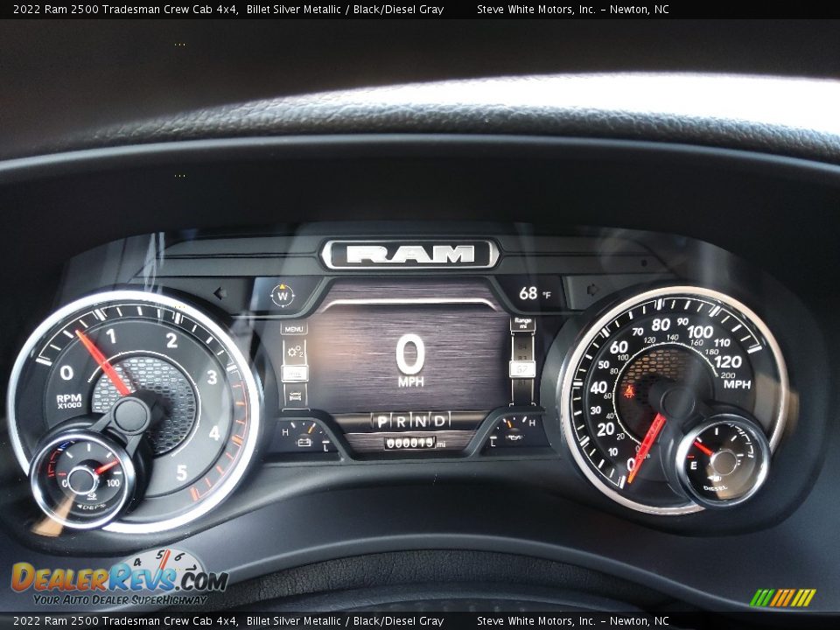Tap the left turn signal arrow
Screen dimensions: 840x630
[x=219, y=293]
